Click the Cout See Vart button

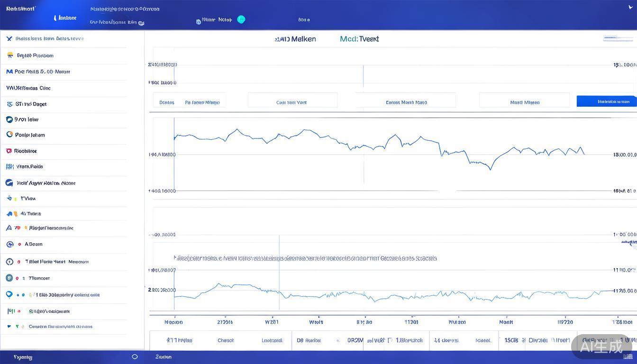tap(292, 102)
